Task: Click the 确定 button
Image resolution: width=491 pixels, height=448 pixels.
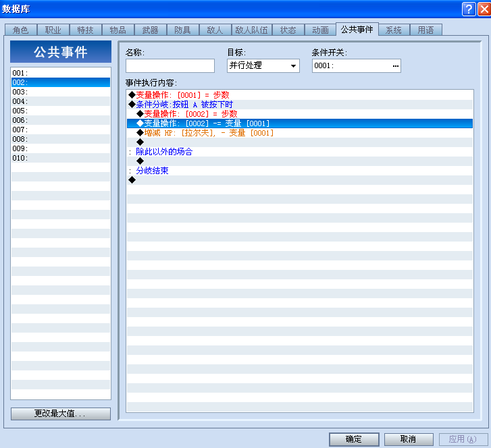Action: (354, 439)
